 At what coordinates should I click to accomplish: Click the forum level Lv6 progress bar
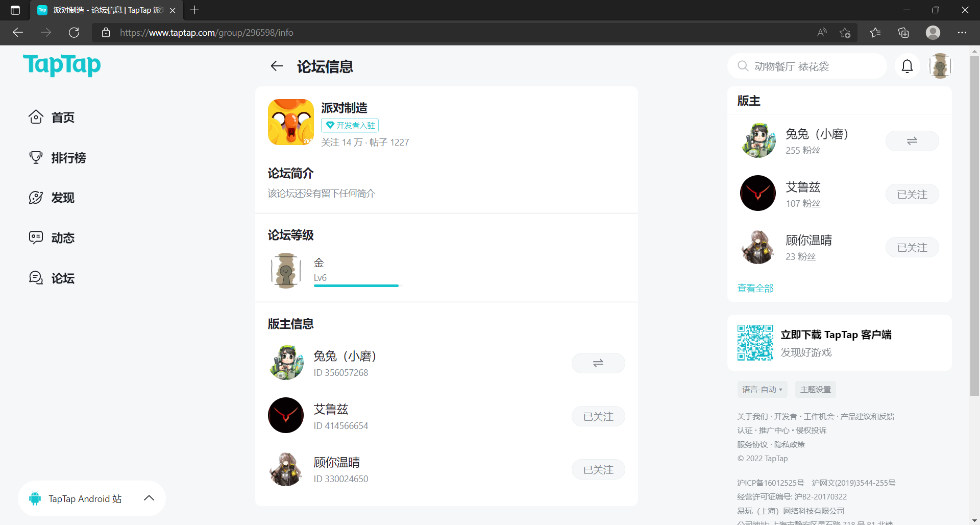[x=358, y=285]
